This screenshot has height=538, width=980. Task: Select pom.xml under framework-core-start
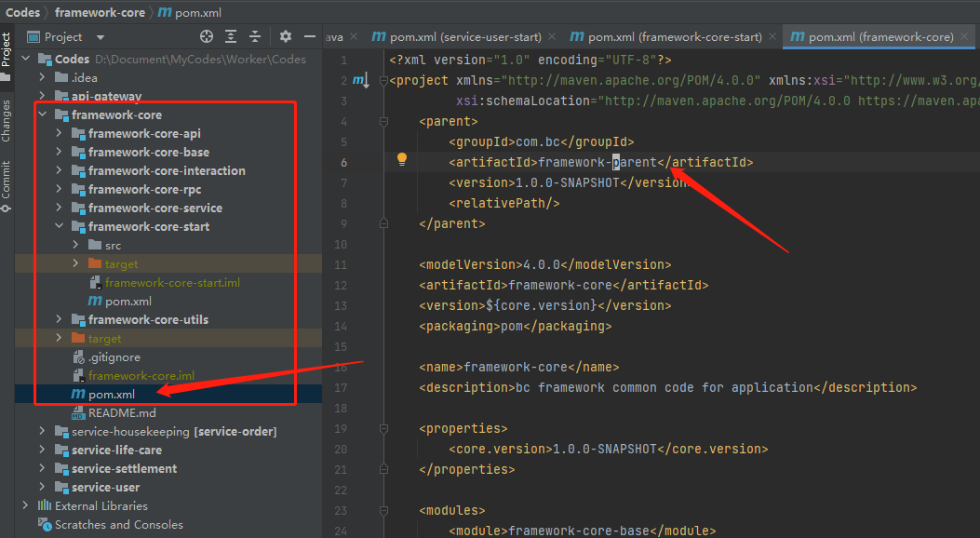coord(128,302)
